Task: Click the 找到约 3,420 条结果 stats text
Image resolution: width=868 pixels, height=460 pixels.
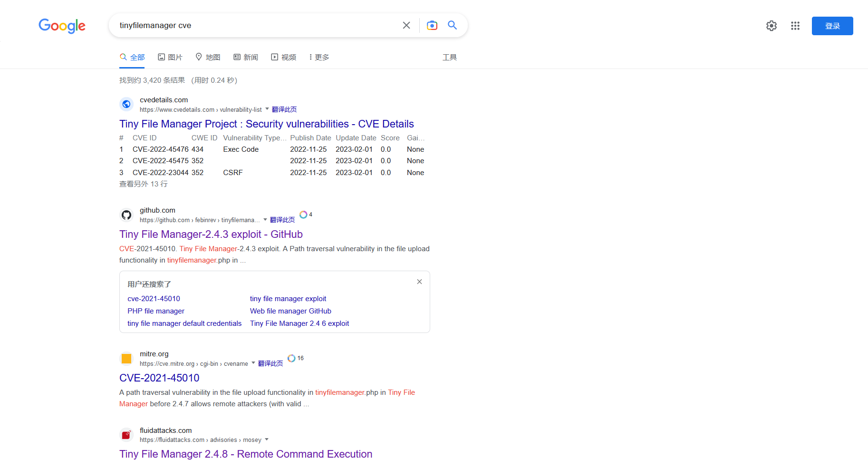Action: [152, 80]
